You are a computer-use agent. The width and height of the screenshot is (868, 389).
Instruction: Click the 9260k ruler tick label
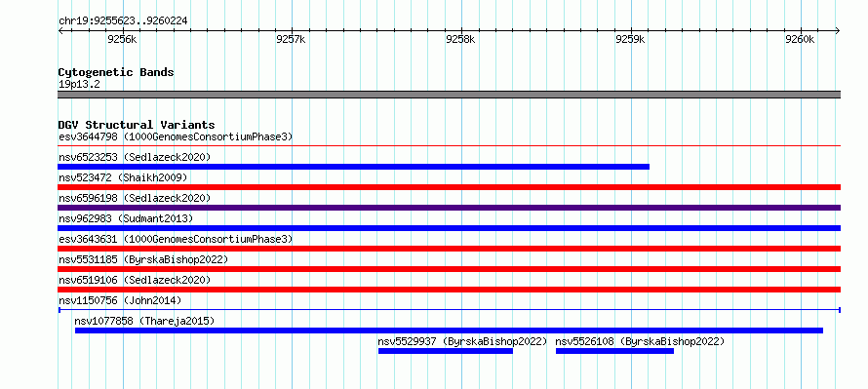[801, 39]
